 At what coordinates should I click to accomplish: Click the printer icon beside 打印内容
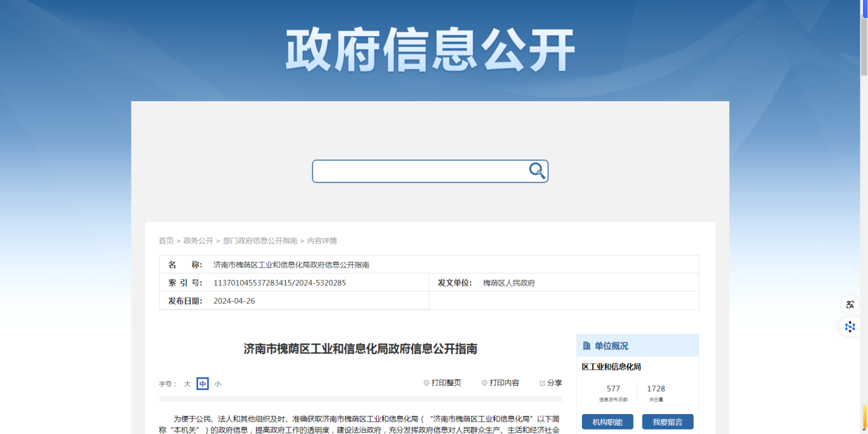pyautogui.click(x=485, y=383)
